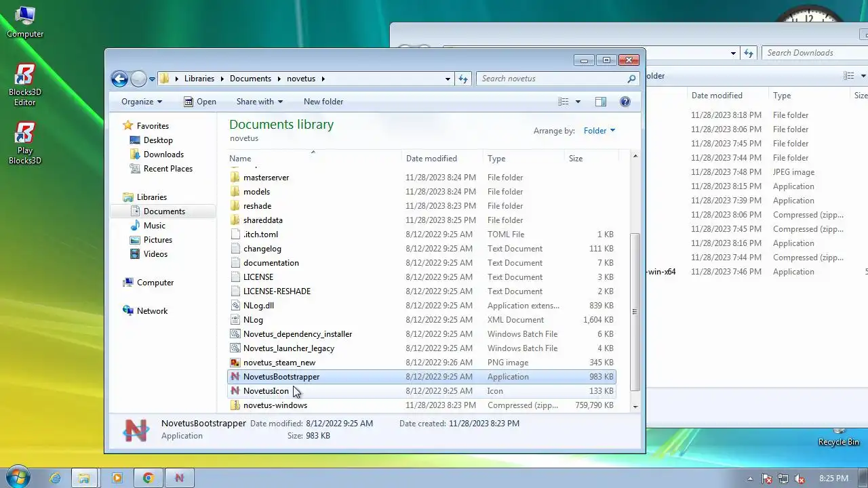Open Google Chrome from taskbar
Image resolution: width=868 pixels, height=488 pixels.
point(148,478)
